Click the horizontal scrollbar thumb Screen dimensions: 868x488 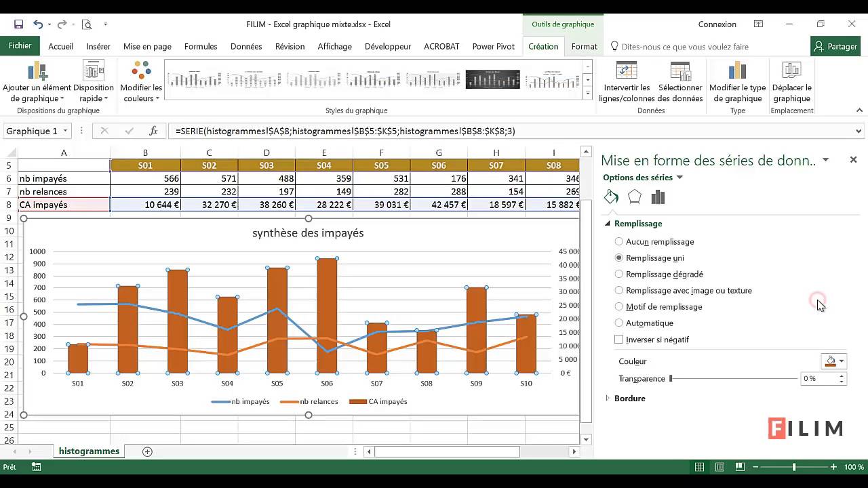pos(447,451)
